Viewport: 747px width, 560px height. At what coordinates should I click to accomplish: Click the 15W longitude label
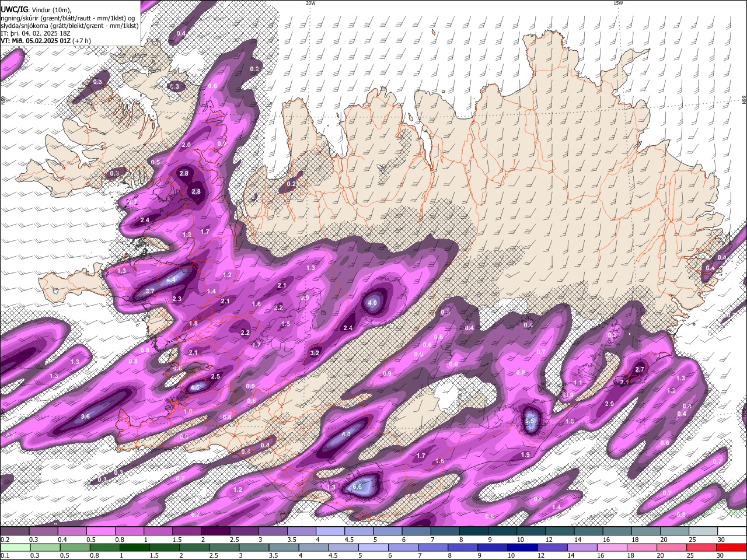pos(618,3)
